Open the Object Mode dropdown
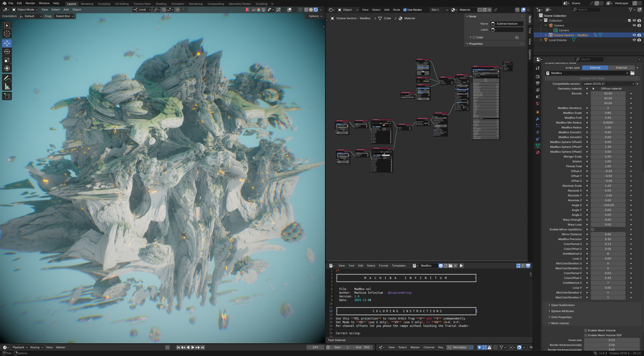The height and width of the screenshot is (356, 644). pyautogui.click(x=26, y=10)
